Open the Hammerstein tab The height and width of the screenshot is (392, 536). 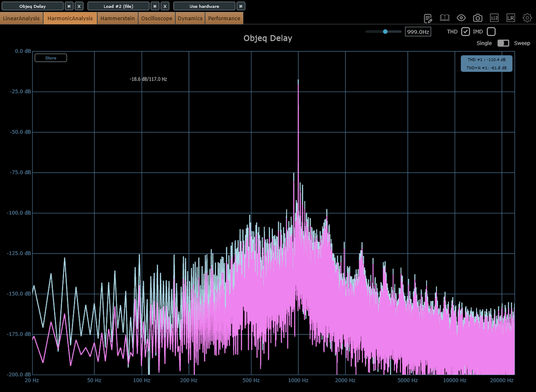(117, 18)
